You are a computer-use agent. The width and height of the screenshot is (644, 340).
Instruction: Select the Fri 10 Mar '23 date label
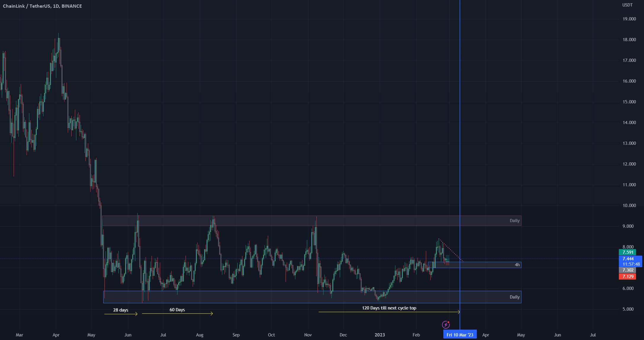coord(460,335)
